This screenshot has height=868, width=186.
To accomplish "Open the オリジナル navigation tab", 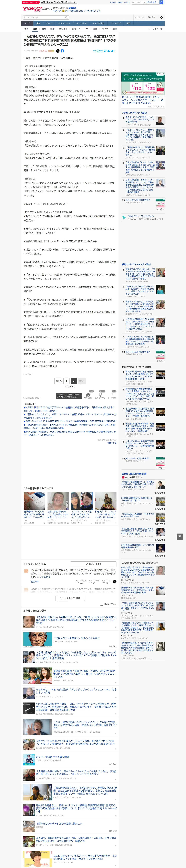I will [x=81, y=24].
